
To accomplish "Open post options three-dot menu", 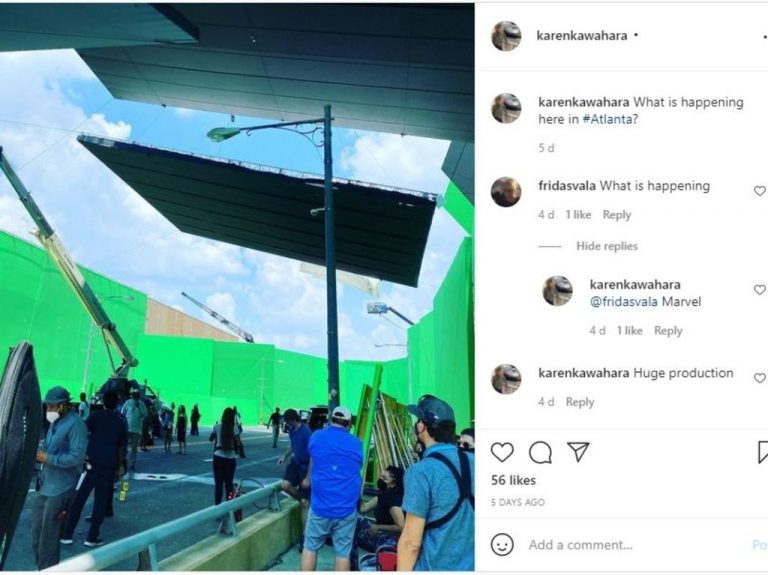I will pyautogui.click(x=765, y=36).
